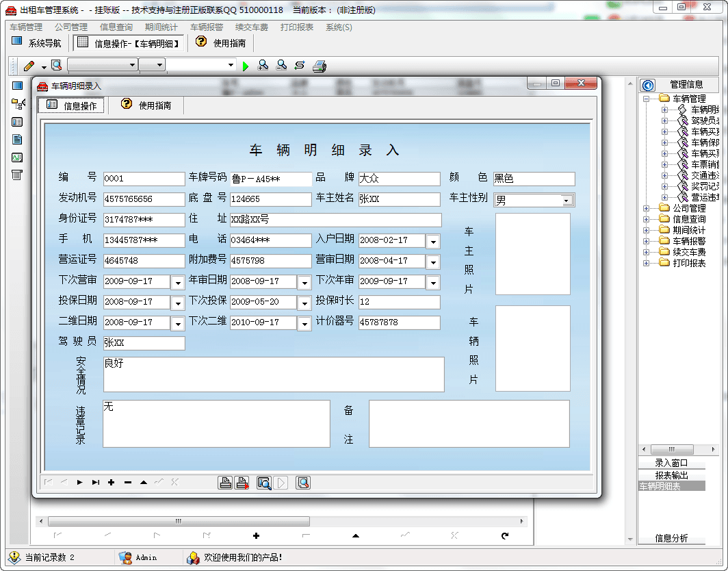Click the refresh arrow in bottom navigator bar
Screen dimensions: 728x571
tap(505, 535)
